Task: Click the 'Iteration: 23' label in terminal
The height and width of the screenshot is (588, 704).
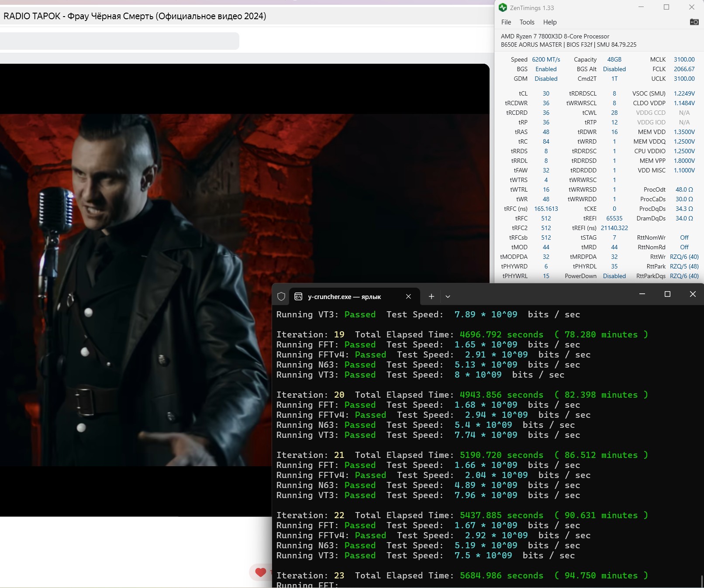Action: (x=311, y=575)
